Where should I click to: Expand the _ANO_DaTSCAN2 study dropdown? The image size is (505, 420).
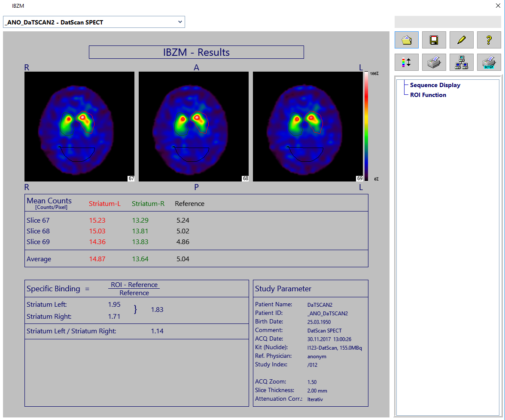(180, 22)
